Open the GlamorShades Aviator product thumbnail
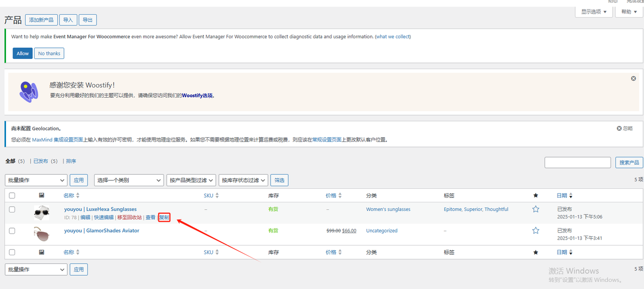This screenshot has width=644, height=289. [x=42, y=234]
